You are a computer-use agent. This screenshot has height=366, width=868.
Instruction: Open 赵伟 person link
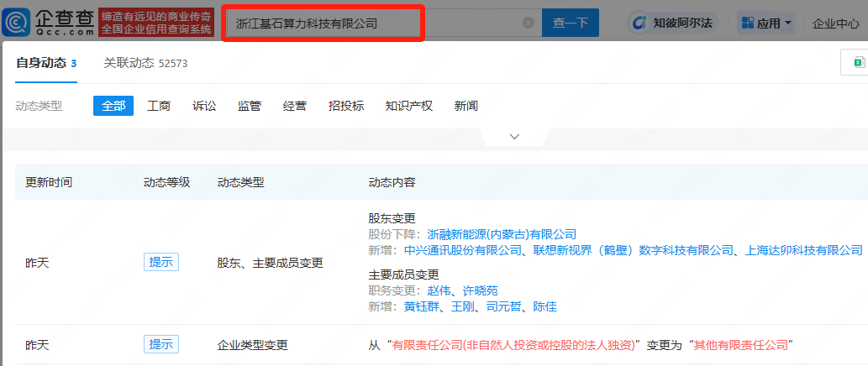pyautogui.click(x=439, y=290)
